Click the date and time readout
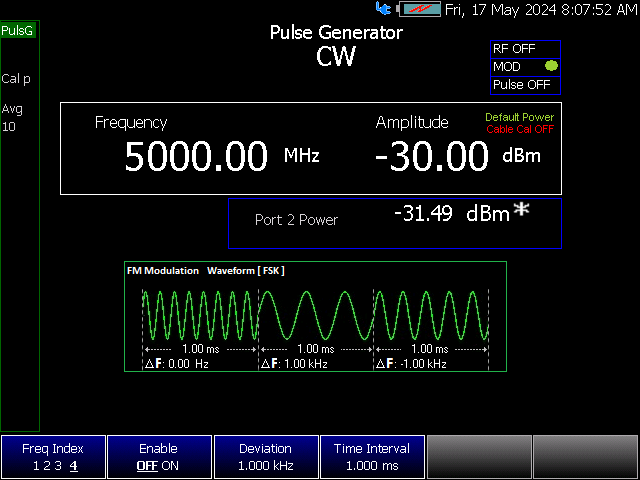 541,9
